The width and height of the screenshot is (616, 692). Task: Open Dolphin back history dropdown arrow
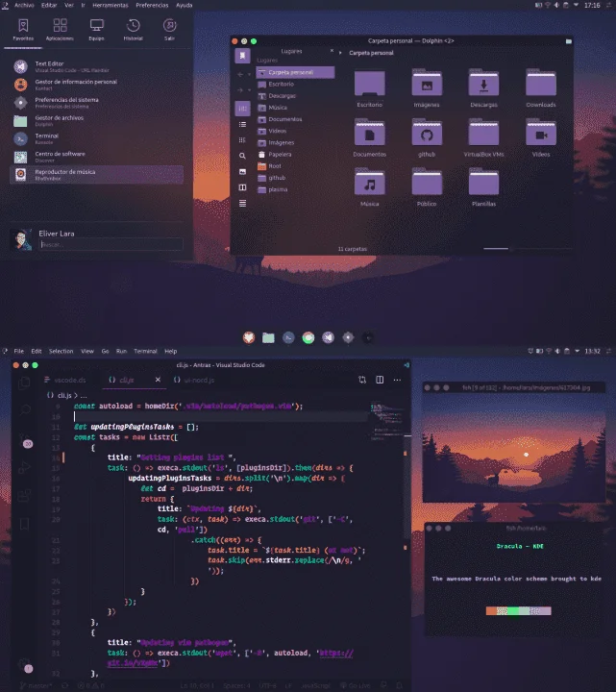(x=249, y=75)
